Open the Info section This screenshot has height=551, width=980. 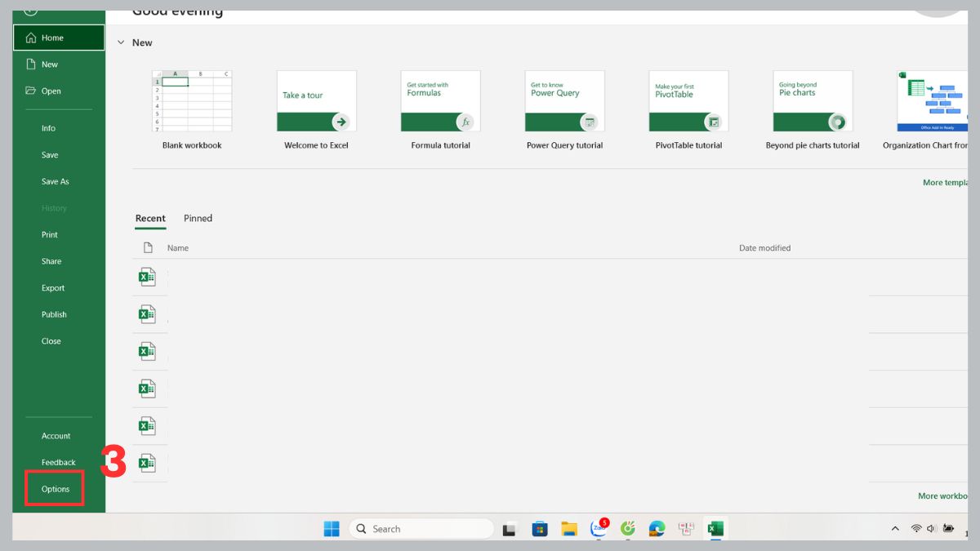click(x=49, y=128)
